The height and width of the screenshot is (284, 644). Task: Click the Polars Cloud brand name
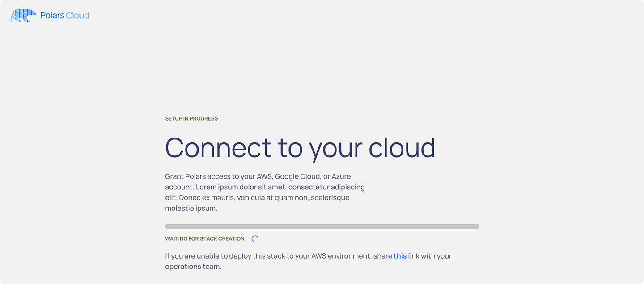(x=64, y=16)
